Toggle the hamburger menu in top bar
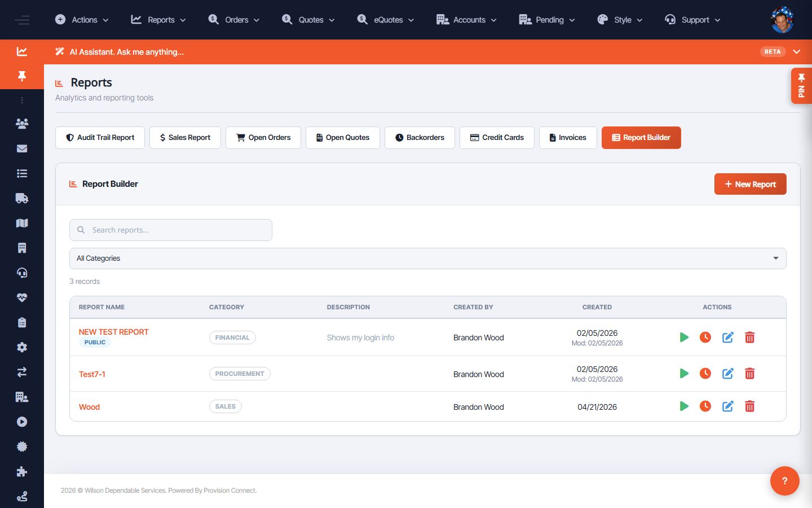The height and width of the screenshot is (508, 812). coord(22,20)
